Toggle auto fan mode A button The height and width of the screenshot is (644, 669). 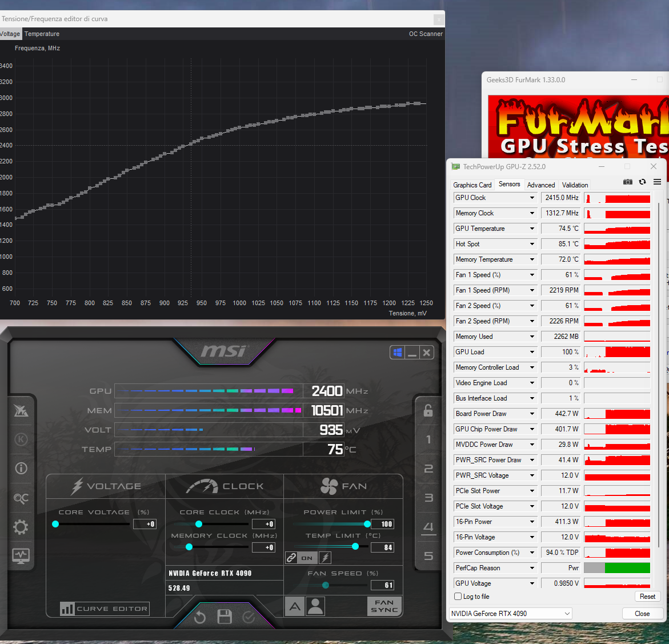pos(295,606)
